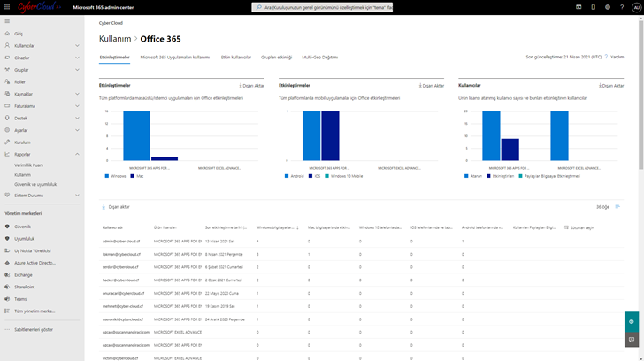The image size is (644, 361).
Task: Sort by Windows bilgisayarlar column header
Action: [x=277, y=227]
